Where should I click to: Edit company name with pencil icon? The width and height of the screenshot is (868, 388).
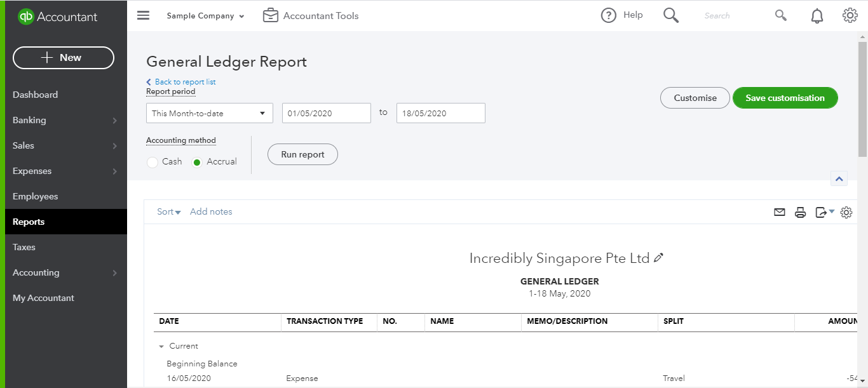click(x=658, y=258)
